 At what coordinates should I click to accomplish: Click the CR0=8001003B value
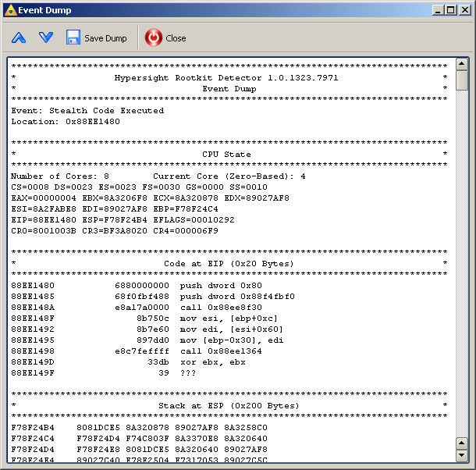pyautogui.click(x=44, y=231)
